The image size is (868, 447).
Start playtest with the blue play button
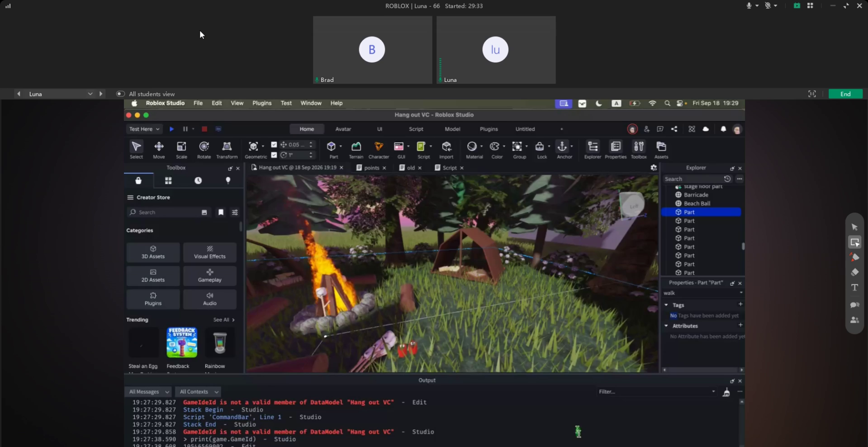(x=171, y=129)
